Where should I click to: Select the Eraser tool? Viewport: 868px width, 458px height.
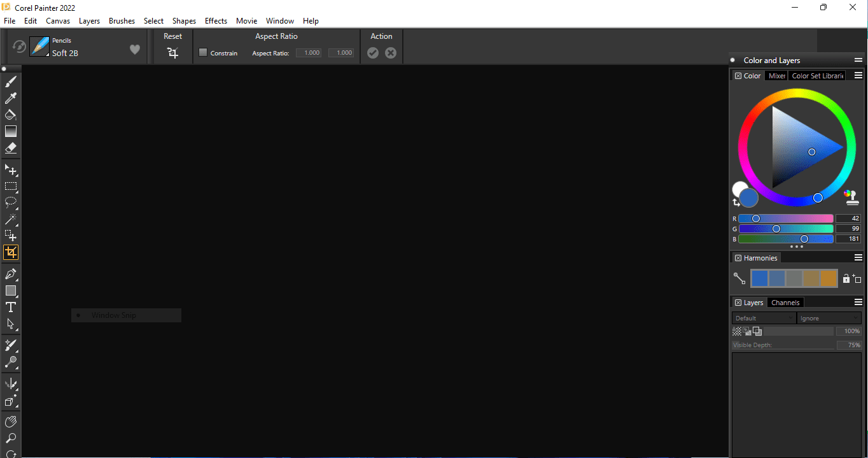coord(11,148)
